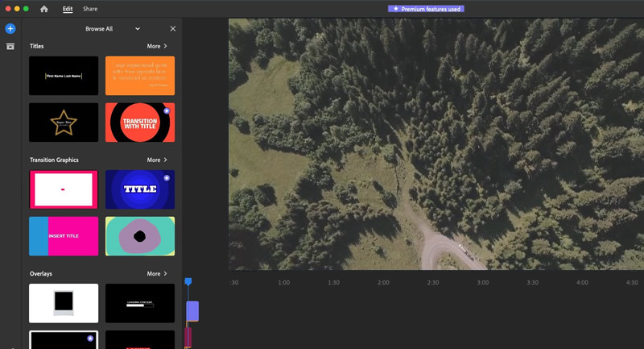
Task: Click the 3:30 mark on the ruler
Action: coord(532,282)
